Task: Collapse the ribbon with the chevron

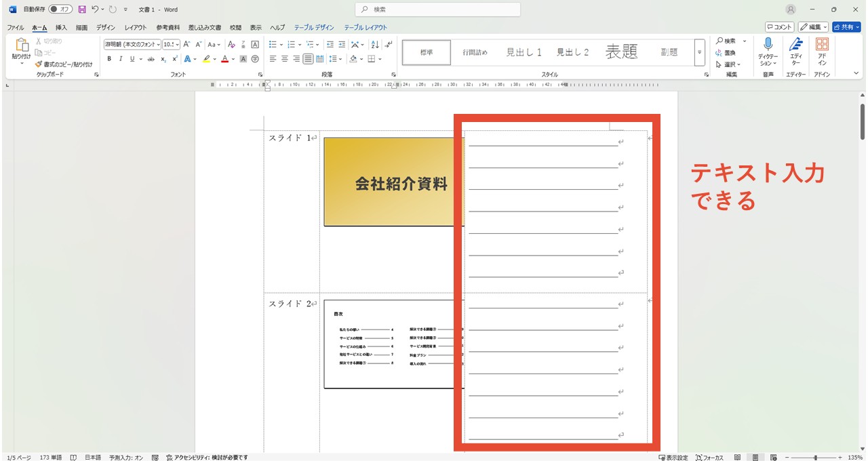Action: (856, 72)
